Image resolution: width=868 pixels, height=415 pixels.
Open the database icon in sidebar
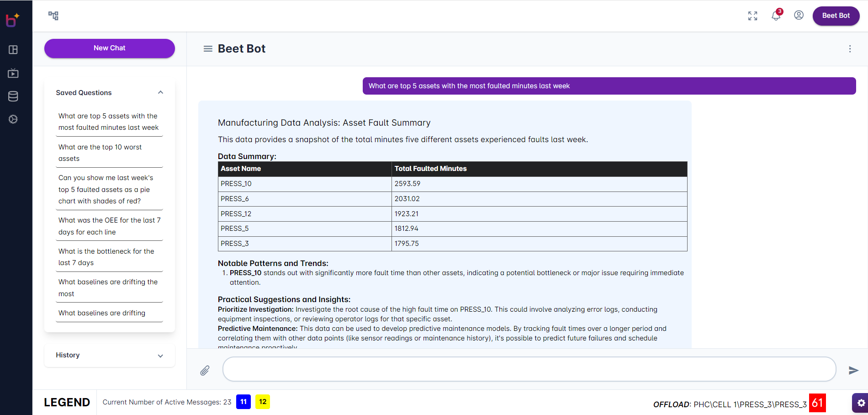pos(13,96)
